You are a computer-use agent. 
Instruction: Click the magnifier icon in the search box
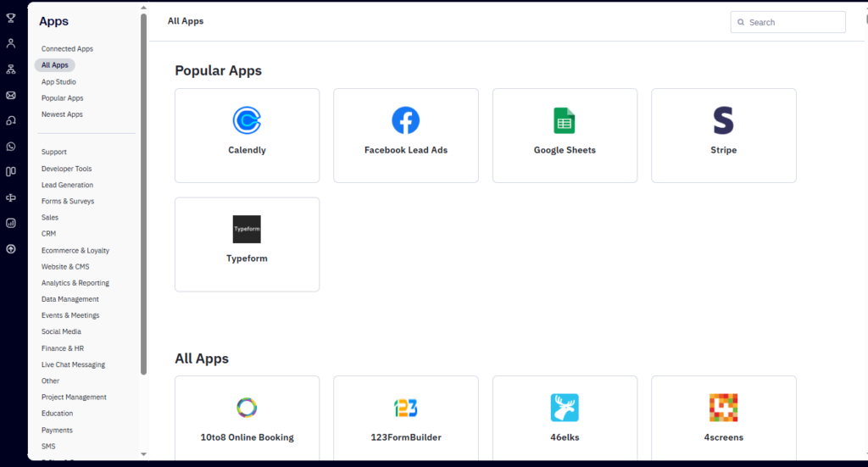[x=741, y=23]
